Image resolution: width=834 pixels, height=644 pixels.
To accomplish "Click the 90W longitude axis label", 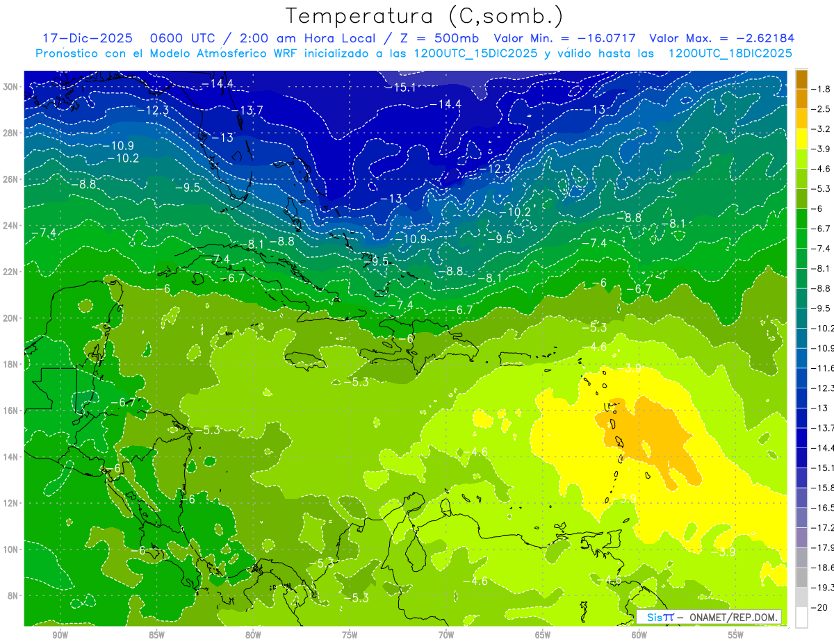I will coord(60,635).
